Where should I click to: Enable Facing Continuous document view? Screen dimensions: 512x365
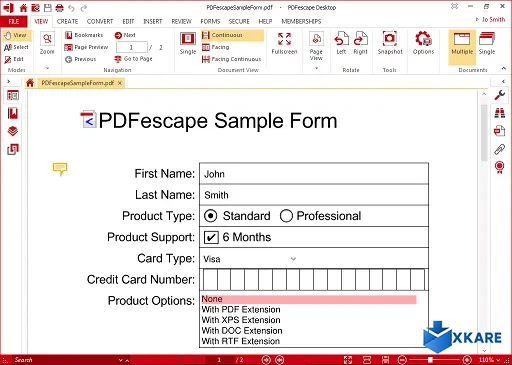click(232, 59)
